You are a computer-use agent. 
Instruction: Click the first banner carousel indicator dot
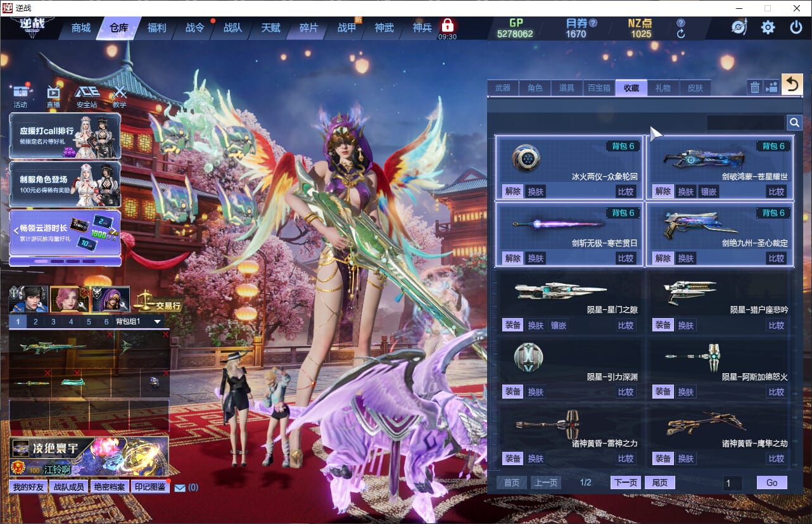point(41,260)
